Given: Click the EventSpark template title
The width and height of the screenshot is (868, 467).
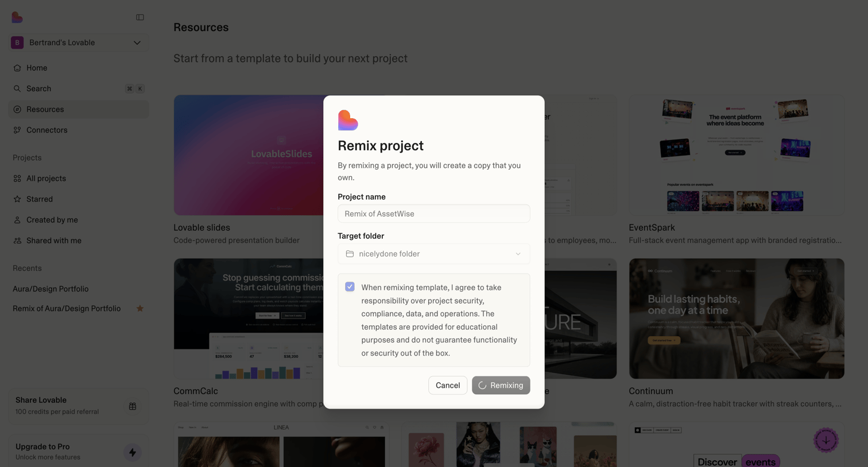Looking at the screenshot, I should coord(652,227).
